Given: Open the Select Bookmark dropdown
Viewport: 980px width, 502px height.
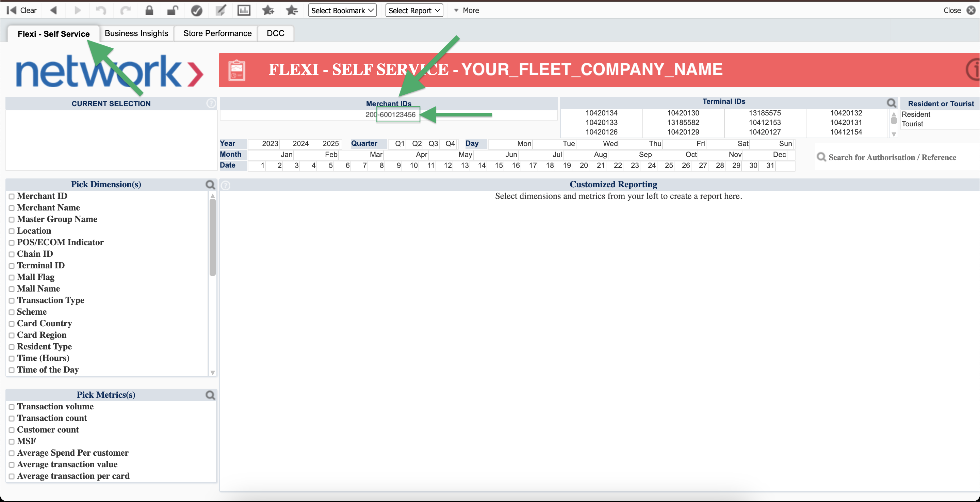Looking at the screenshot, I should 342,10.
